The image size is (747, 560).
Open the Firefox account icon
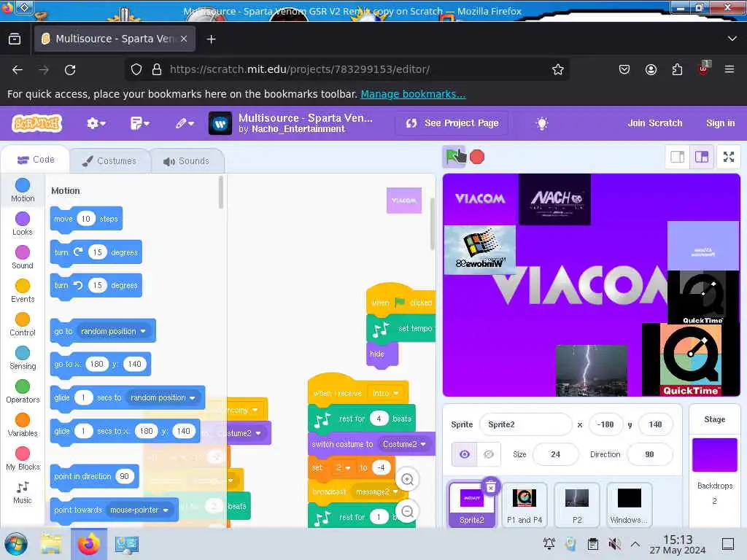pyautogui.click(x=651, y=70)
